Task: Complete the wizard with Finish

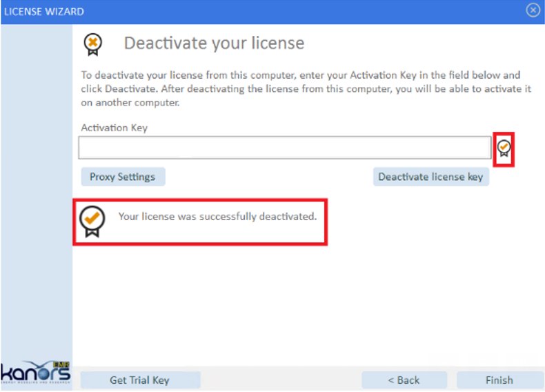Action: click(499, 380)
